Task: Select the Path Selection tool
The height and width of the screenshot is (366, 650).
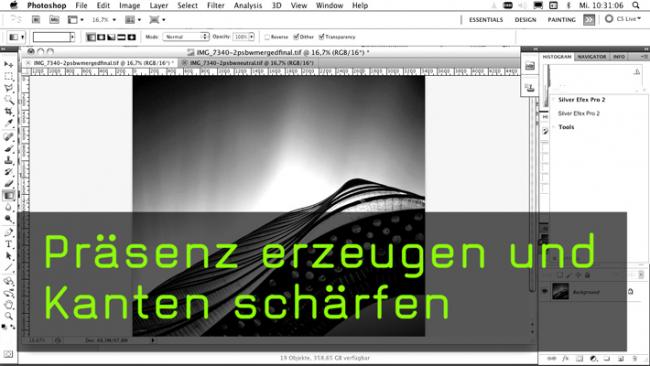Action: pyautogui.click(x=8, y=256)
